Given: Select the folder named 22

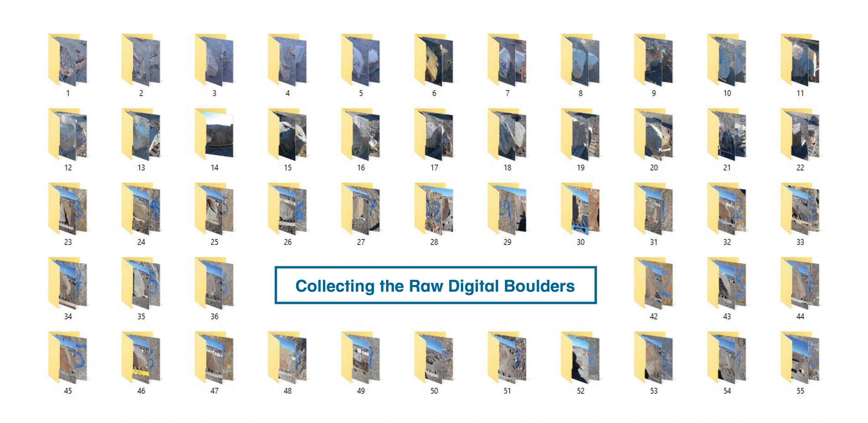Looking at the screenshot, I should [x=800, y=135].
